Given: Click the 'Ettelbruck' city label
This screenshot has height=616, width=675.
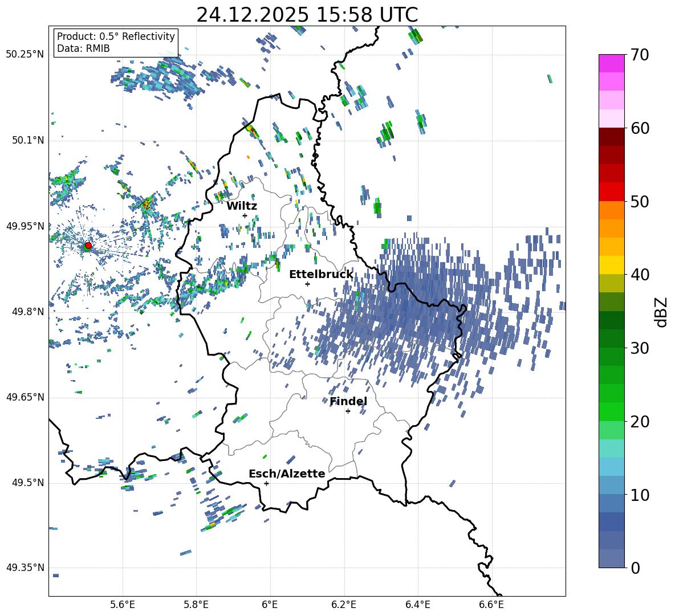Looking at the screenshot, I should [x=321, y=275].
